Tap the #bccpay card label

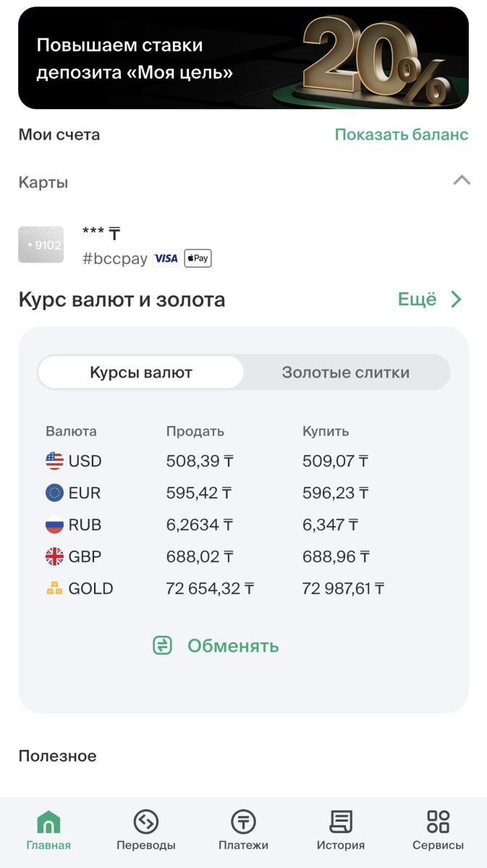tap(115, 259)
